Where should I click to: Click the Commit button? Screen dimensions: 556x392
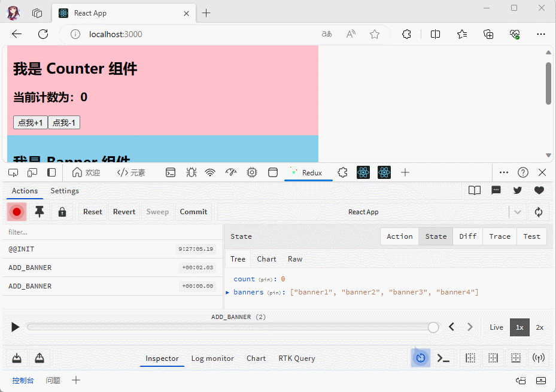[x=193, y=212]
